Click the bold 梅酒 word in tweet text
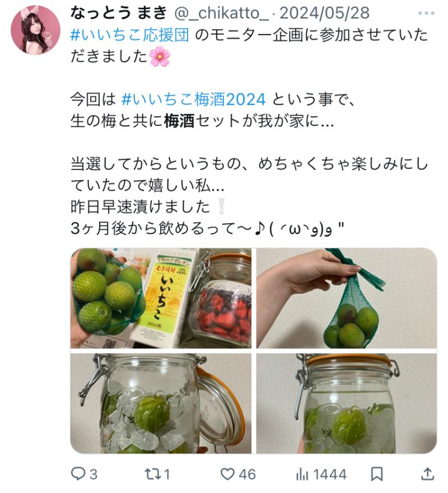Screen dimensions: 448x493 (x=179, y=121)
